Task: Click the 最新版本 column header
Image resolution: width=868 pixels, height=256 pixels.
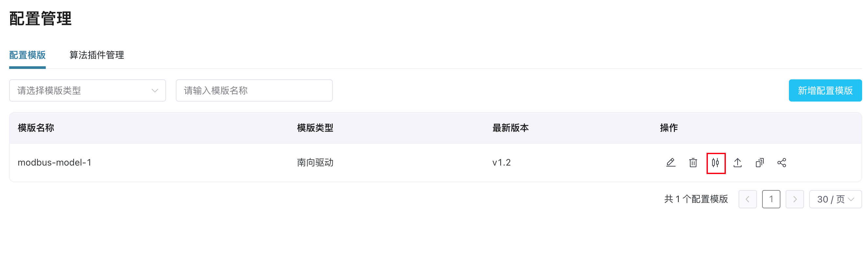Action: click(510, 128)
